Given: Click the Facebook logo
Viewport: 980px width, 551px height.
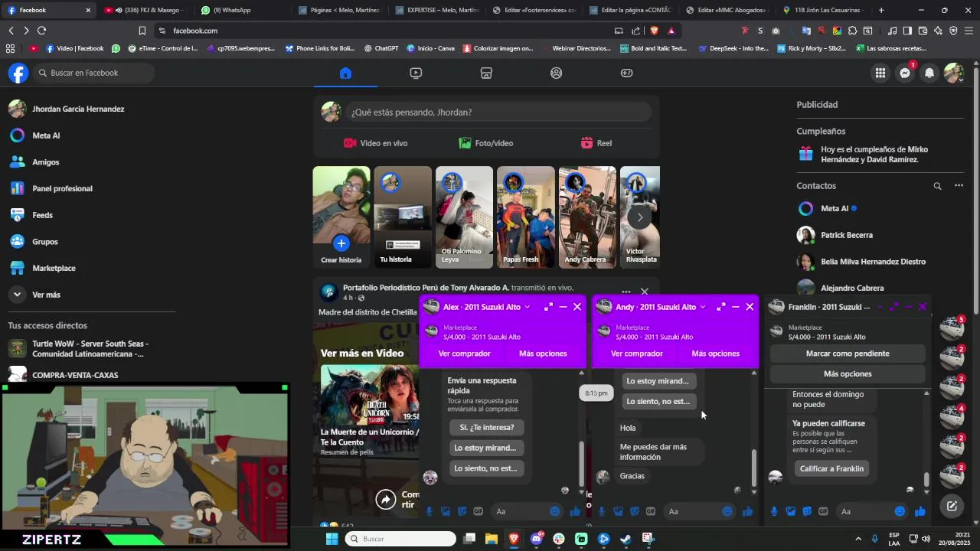Looking at the screenshot, I should (18, 73).
